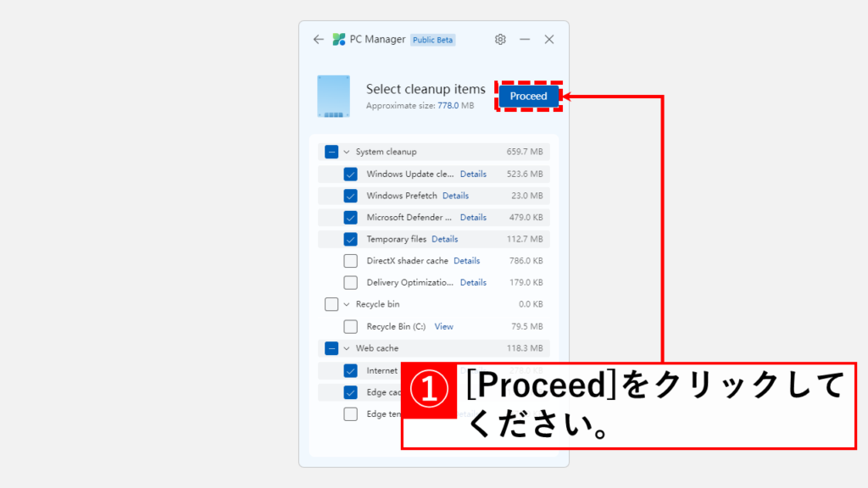The image size is (868, 488).
Task: Uncheck the checked Edge cache checkbox
Action: 350,392
